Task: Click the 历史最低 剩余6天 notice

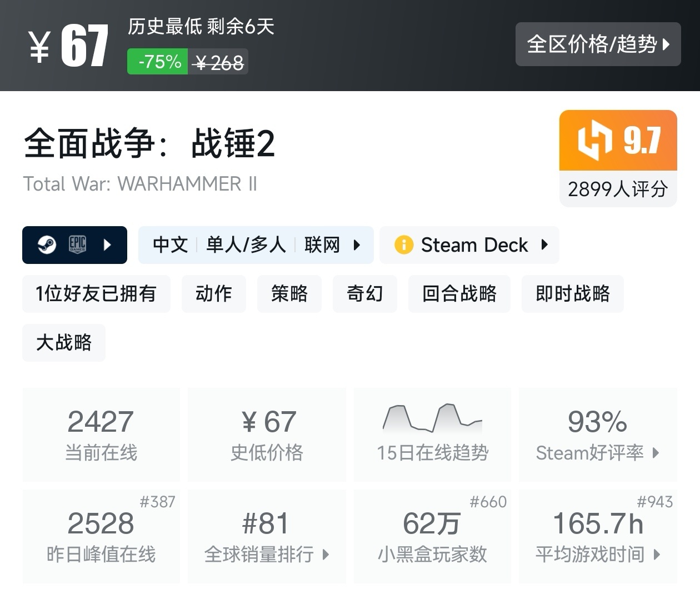Action: 201,26
